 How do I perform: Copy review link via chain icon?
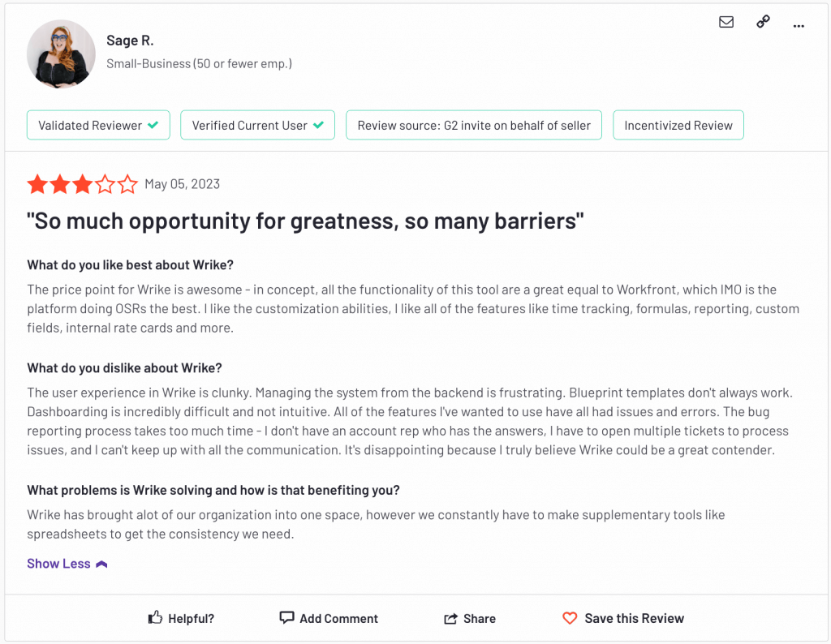tap(763, 22)
